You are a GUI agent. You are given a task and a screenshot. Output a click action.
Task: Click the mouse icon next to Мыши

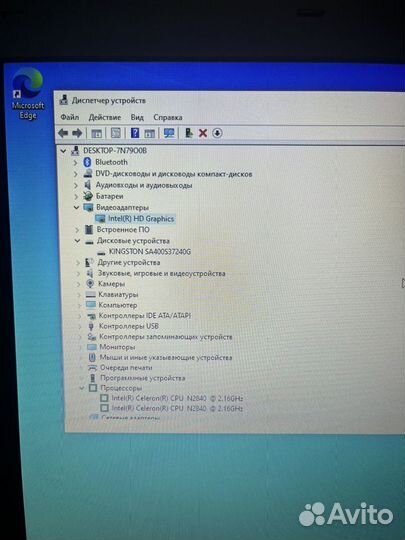[x=92, y=357]
